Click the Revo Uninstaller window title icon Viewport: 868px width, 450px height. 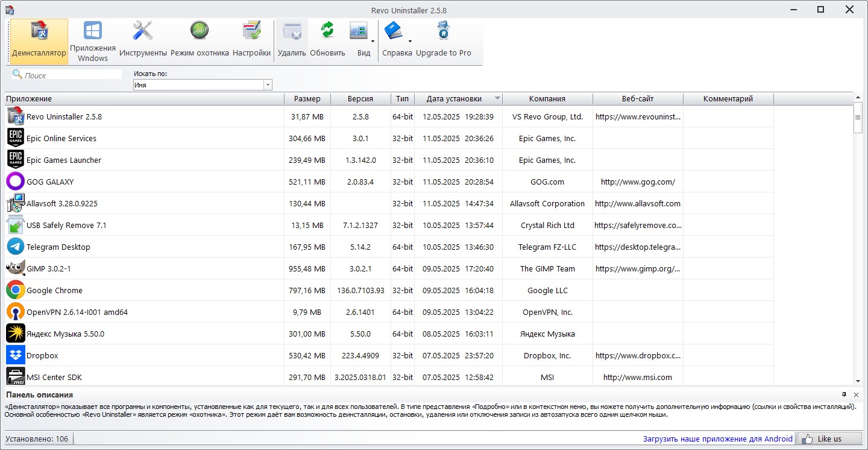coord(9,10)
